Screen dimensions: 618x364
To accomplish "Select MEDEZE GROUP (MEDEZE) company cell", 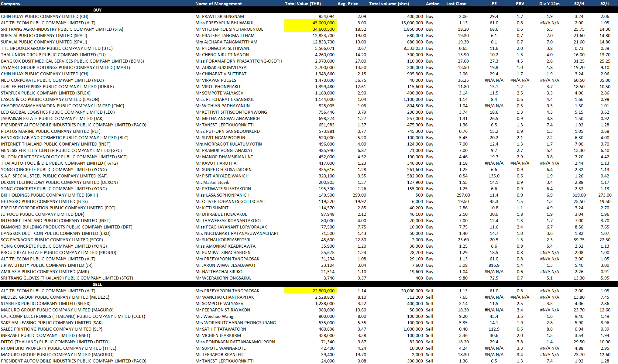I will [55, 297].
